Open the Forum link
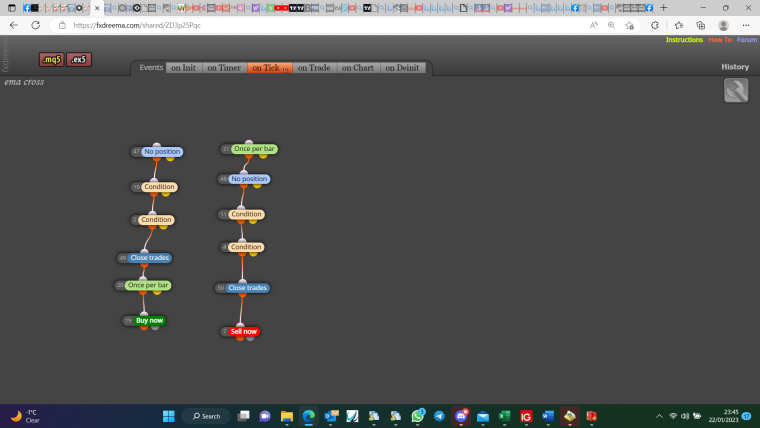 tap(746, 40)
